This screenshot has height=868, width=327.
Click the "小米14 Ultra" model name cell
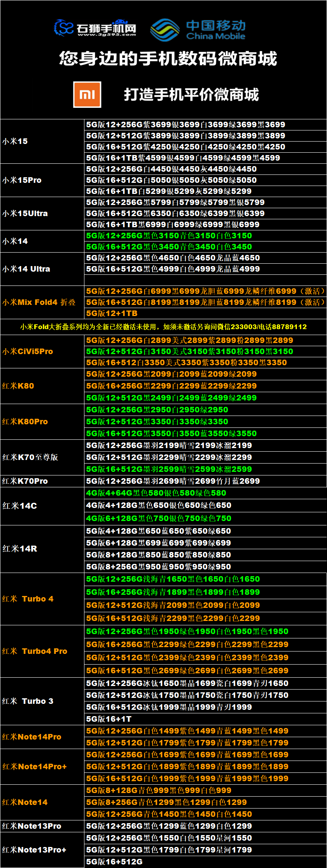pyautogui.click(x=42, y=269)
